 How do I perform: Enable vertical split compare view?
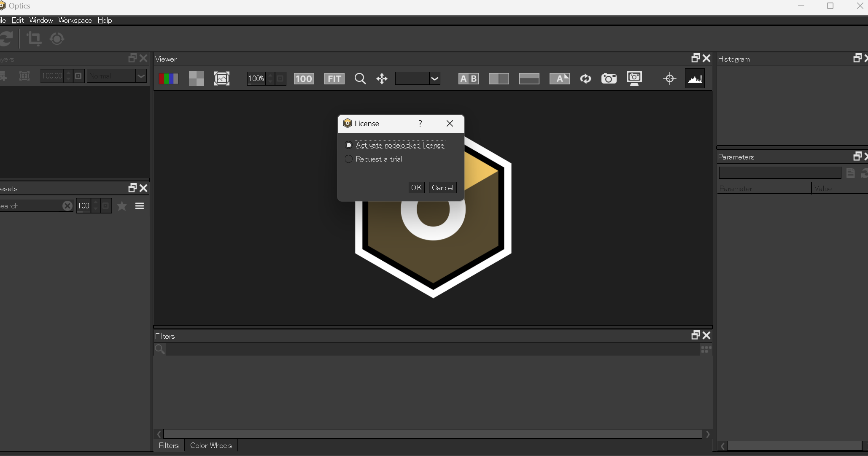(x=499, y=78)
